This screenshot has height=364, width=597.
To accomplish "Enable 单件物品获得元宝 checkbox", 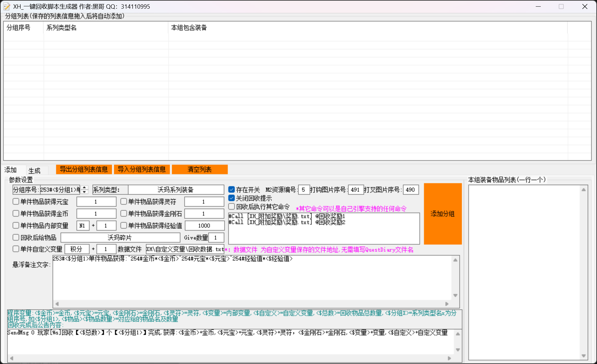I will [16, 201].
